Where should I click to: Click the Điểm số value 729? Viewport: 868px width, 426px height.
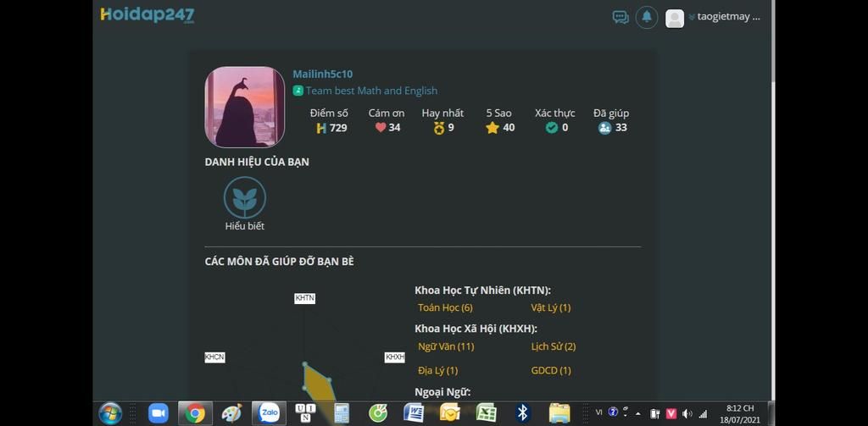coord(338,129)
